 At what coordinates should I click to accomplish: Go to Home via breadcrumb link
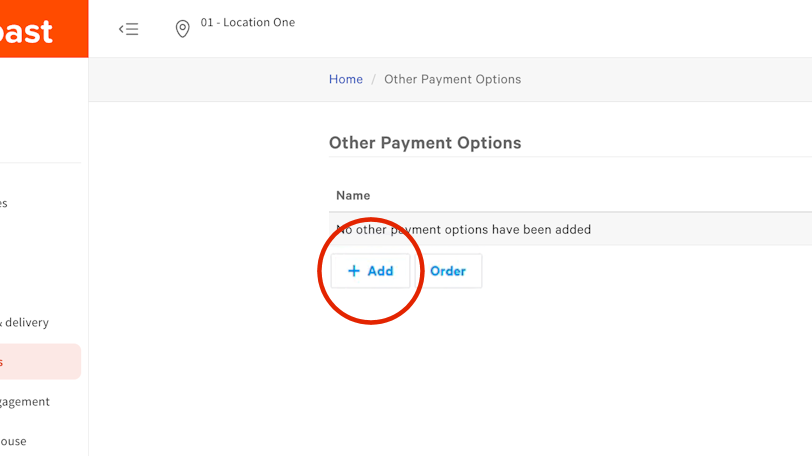(346, 79)
